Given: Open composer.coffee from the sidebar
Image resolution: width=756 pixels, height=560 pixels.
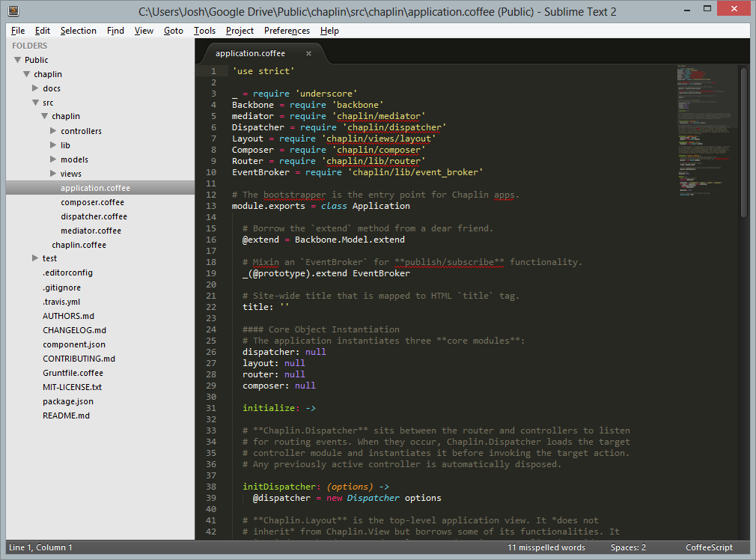Looking at the screenshot, I should click(92, 202).
